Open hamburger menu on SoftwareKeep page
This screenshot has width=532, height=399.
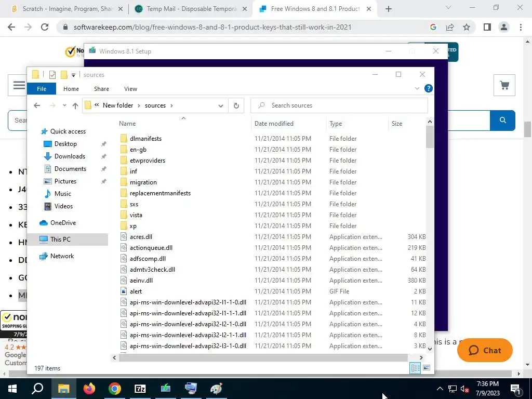[x=19, y=85]
